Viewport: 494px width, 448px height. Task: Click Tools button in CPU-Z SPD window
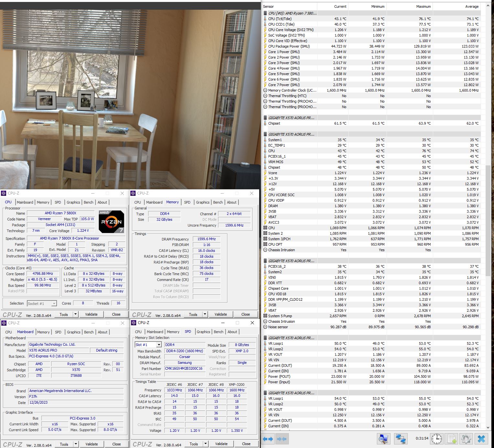(x=194, y=444)
